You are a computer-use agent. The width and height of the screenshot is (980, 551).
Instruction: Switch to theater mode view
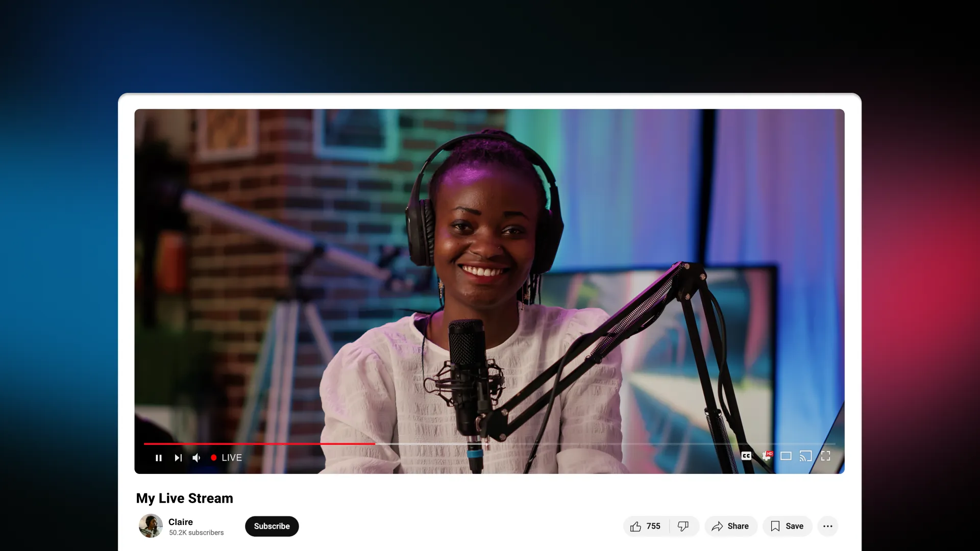(x=786, y=456)
